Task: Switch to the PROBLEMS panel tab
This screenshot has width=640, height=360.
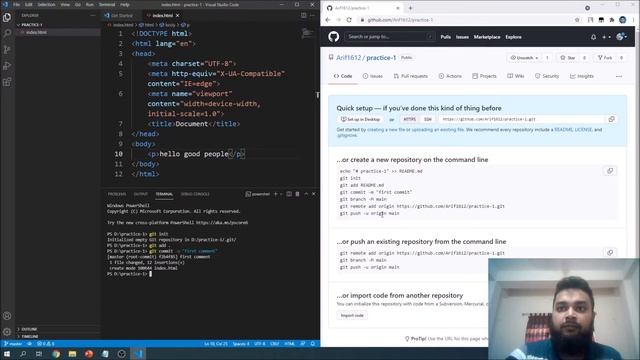Action: [117, 194]
